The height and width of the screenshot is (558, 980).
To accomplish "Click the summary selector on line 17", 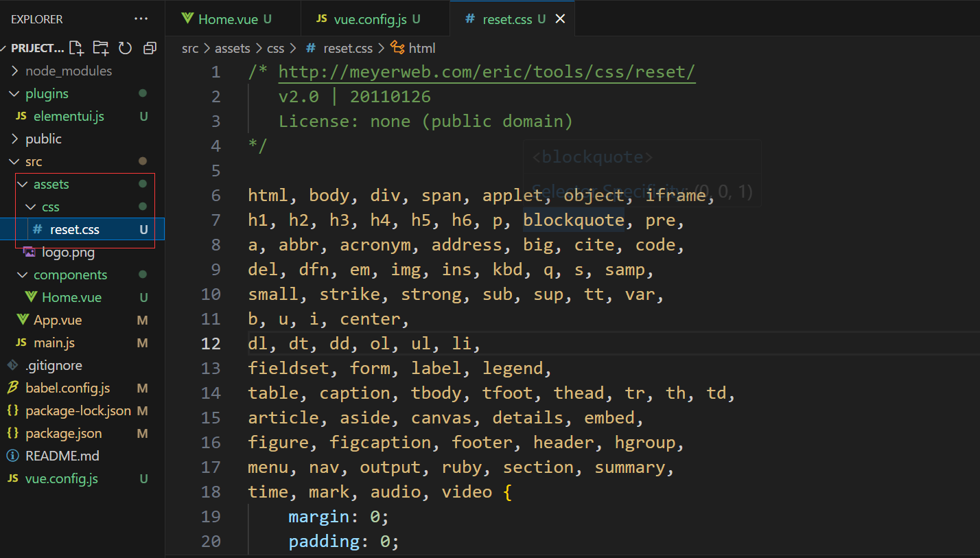I will [x=630, y=467].
